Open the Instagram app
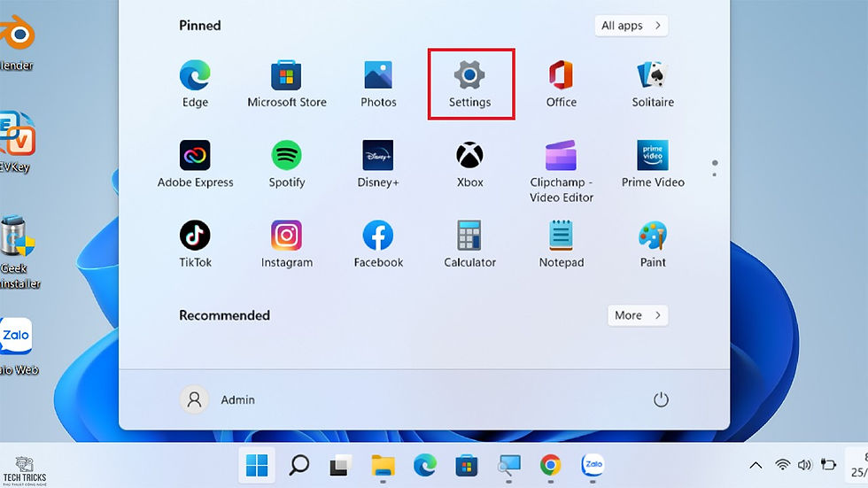This screenshot has width=868, height=488. [x=287, y=244]
